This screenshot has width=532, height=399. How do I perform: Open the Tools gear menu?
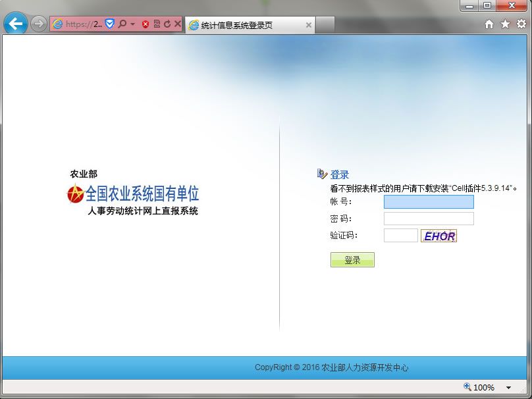click(x=521, y=24)
